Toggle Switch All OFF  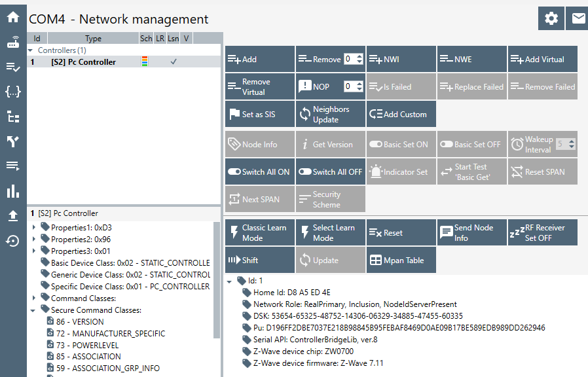click(331, 172)
